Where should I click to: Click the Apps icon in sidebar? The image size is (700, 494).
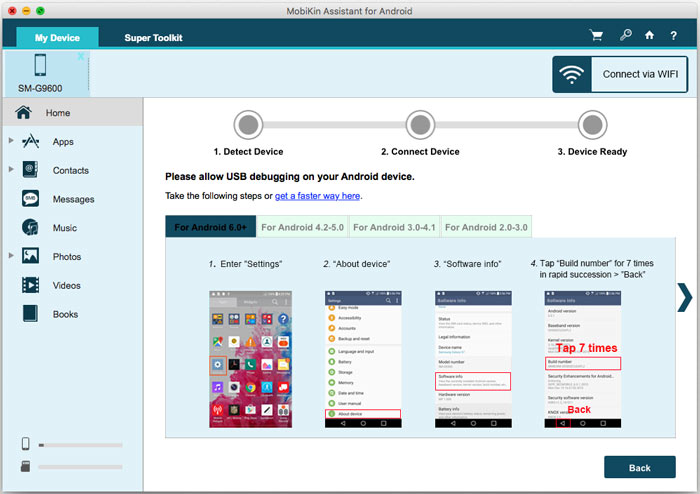pos(30,141)
